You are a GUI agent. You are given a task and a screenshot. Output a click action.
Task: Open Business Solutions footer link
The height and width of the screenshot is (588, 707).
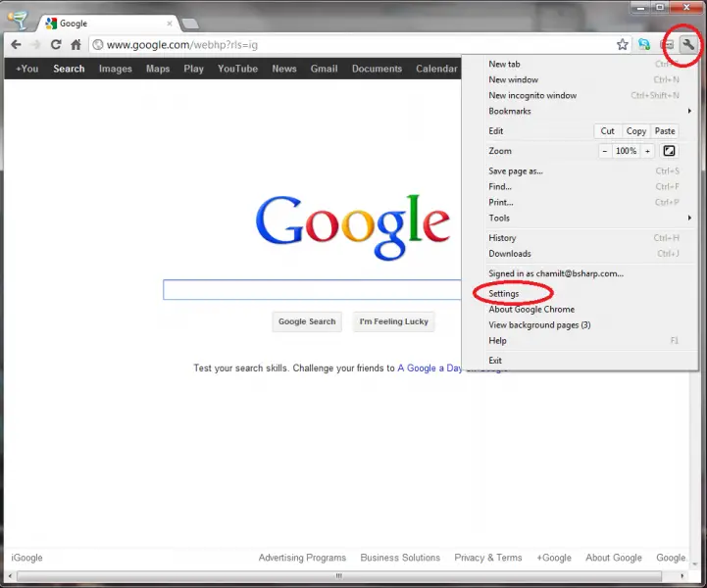(400, 558)
